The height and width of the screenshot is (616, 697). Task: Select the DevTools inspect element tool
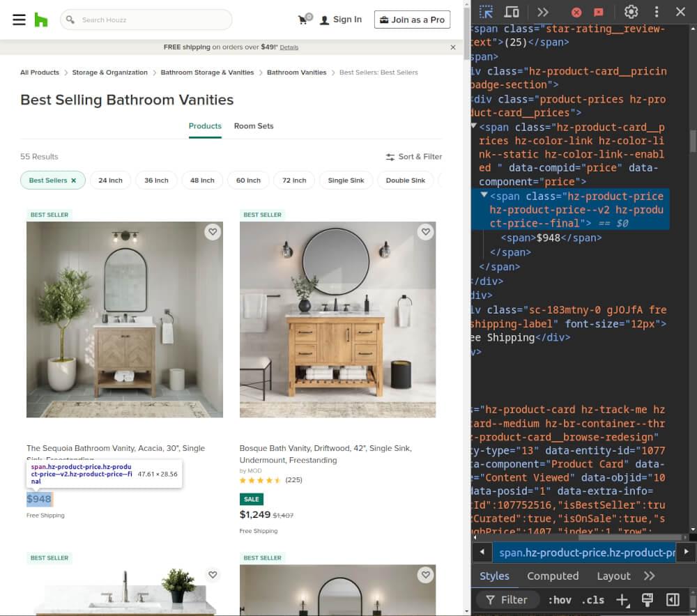(488, 12)
